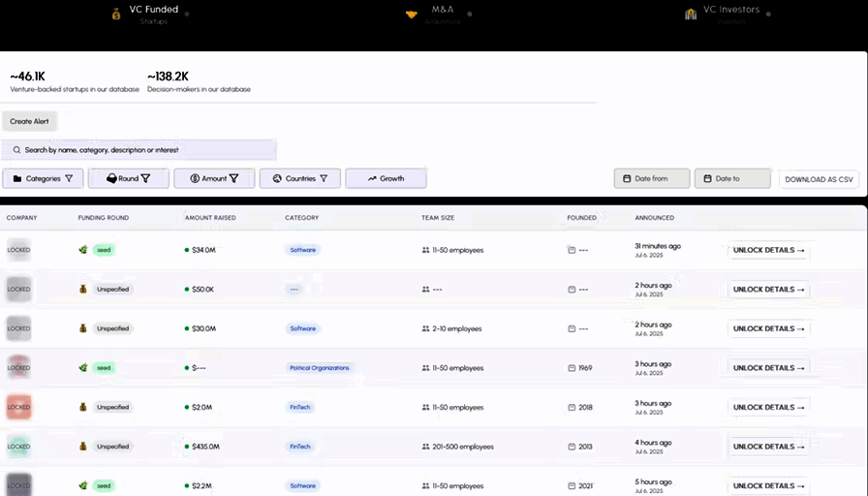Click locked company logo in $34.0M row
This screenshot has width=868, height=496.
[x=18, y=250]
